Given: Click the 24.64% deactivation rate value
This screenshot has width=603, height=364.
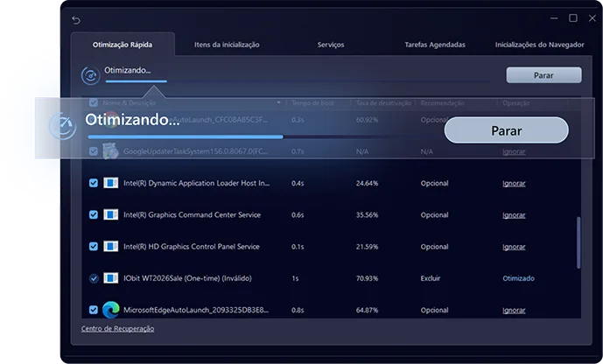Looking at the screenshot, I should click(x=367, y=184).
